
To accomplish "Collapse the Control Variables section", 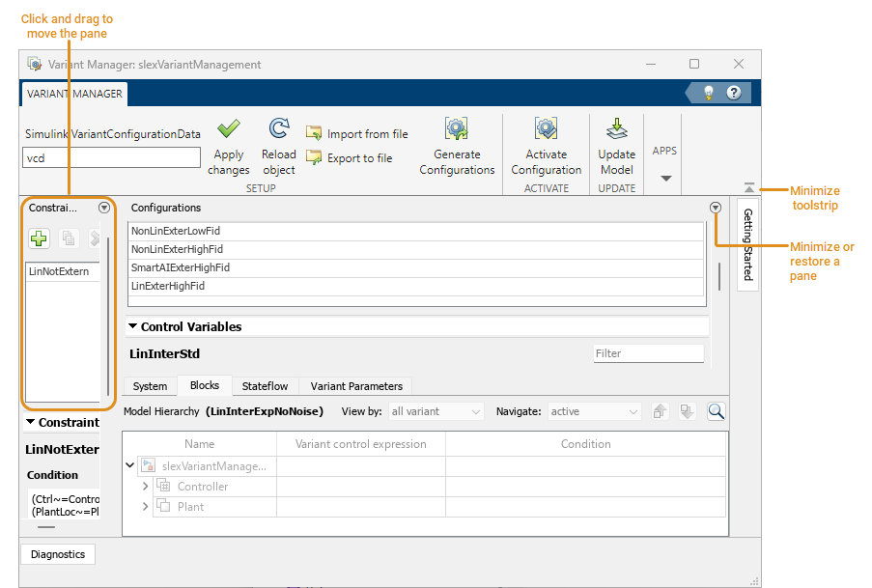I will [x=133, y=327].
